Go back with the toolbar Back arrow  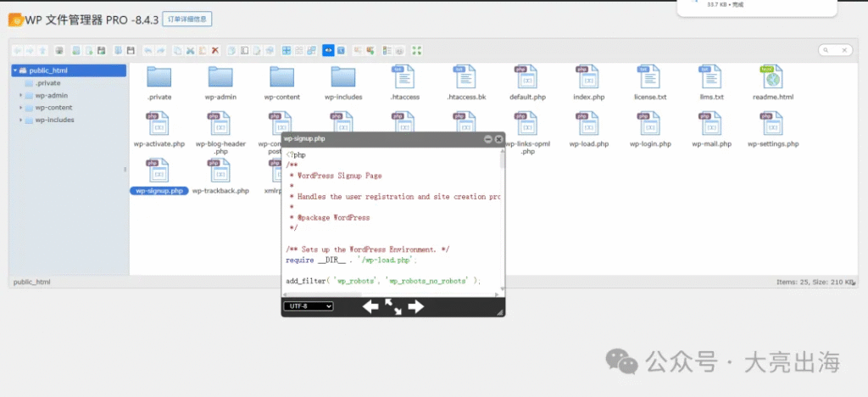click(17, 50)
